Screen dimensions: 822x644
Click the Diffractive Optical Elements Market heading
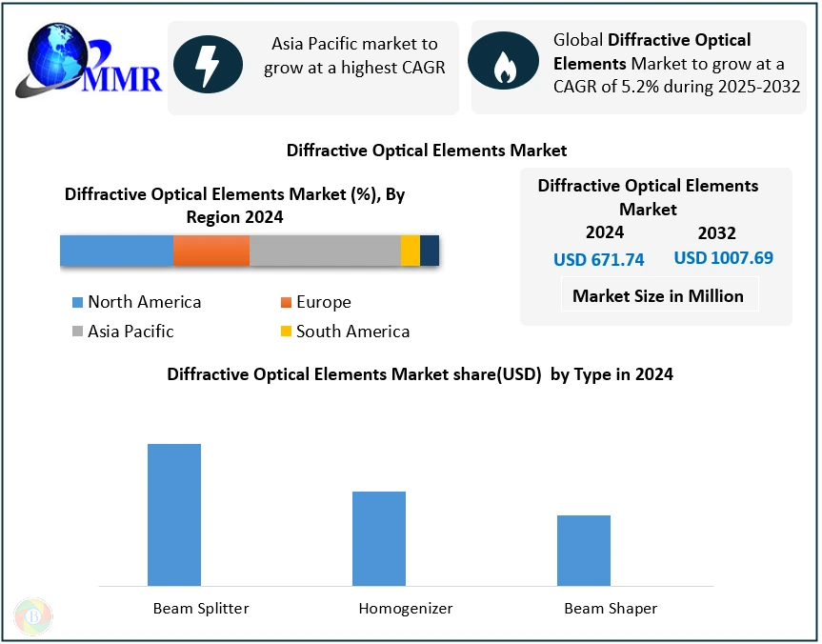[427, 151]
